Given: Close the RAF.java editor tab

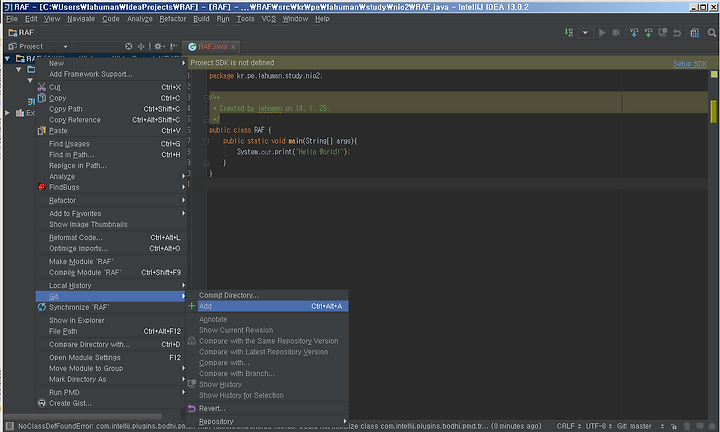Looking at the screenshot, I should pos(233,47).
